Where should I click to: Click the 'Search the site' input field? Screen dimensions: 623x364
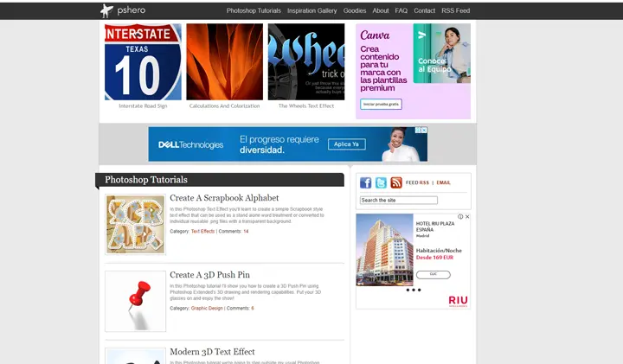click(x=399, y=200)
